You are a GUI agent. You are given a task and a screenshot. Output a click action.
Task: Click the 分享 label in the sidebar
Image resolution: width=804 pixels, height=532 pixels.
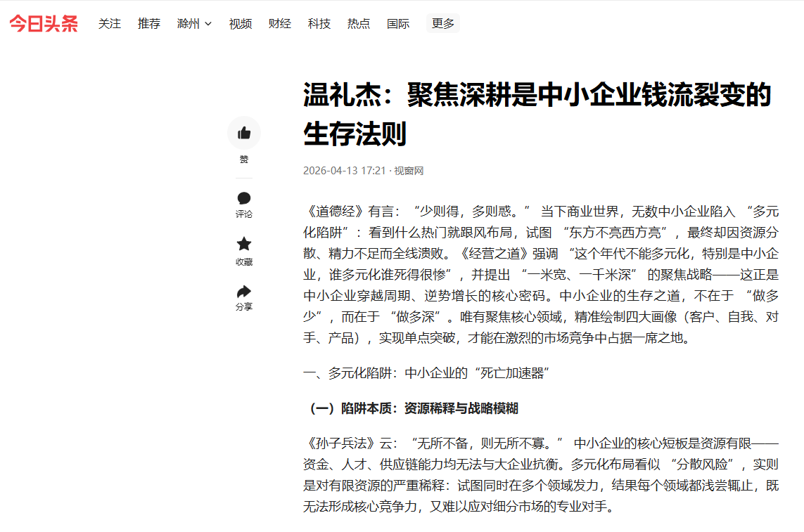click(244, 306)
